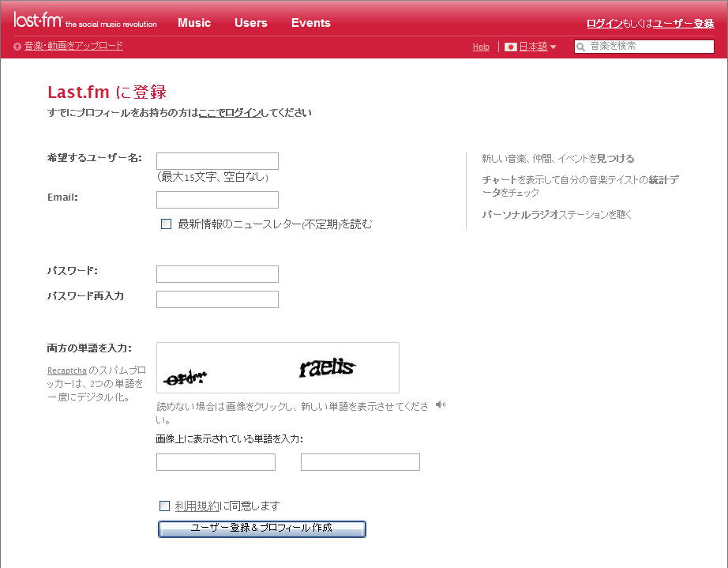Focus the パスワード再入力 input field
This screenshot has height=568, width=728.
(217, 299)
